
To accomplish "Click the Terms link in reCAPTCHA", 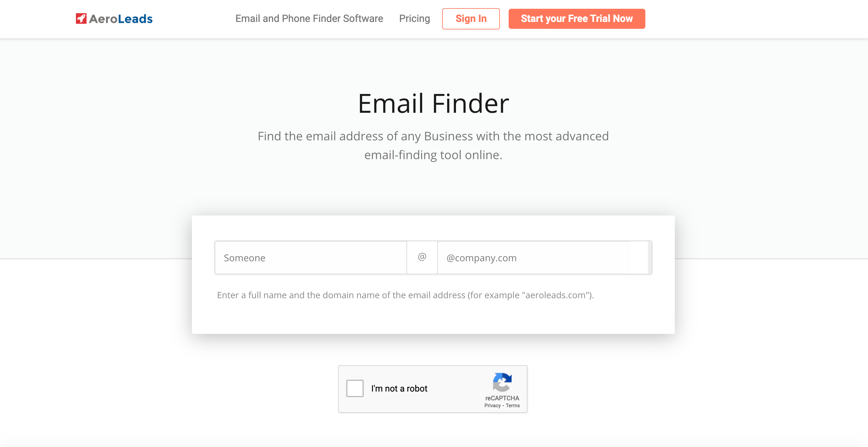I will point(512,405).
